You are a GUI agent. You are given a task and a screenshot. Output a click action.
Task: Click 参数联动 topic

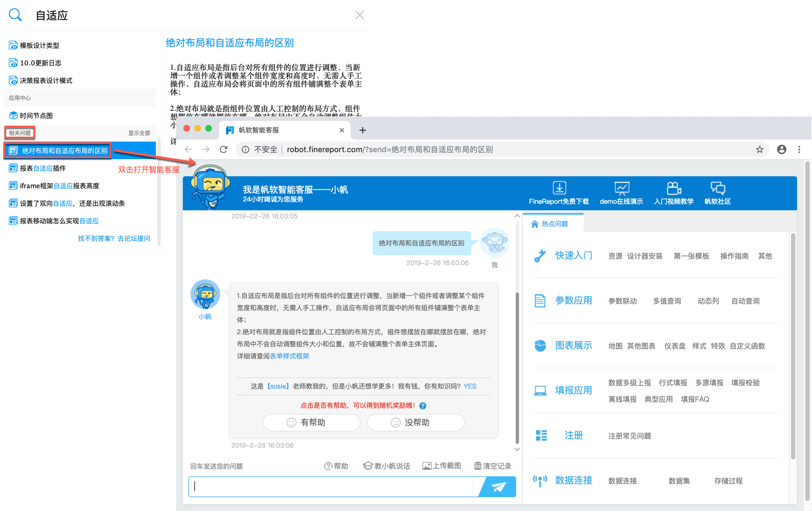[x=622, y=301]
